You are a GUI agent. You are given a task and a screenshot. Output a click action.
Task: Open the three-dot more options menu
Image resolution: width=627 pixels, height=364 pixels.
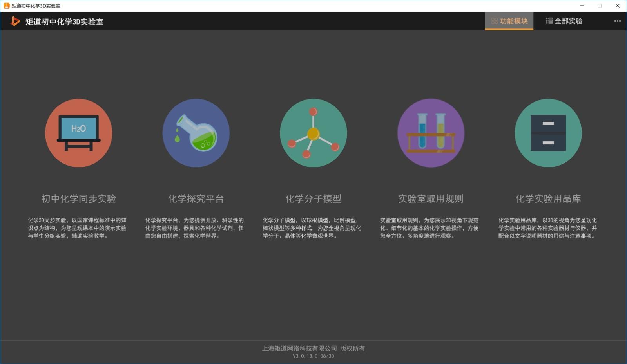coord(617,21)
